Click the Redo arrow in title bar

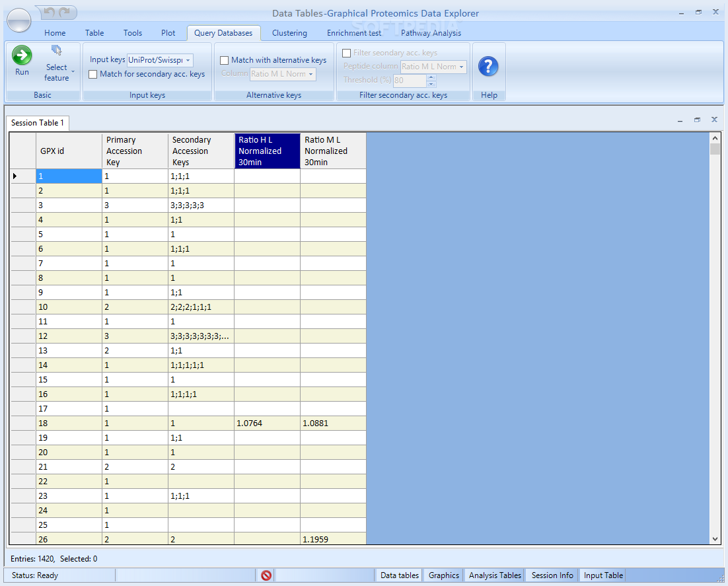pos(65,12)
